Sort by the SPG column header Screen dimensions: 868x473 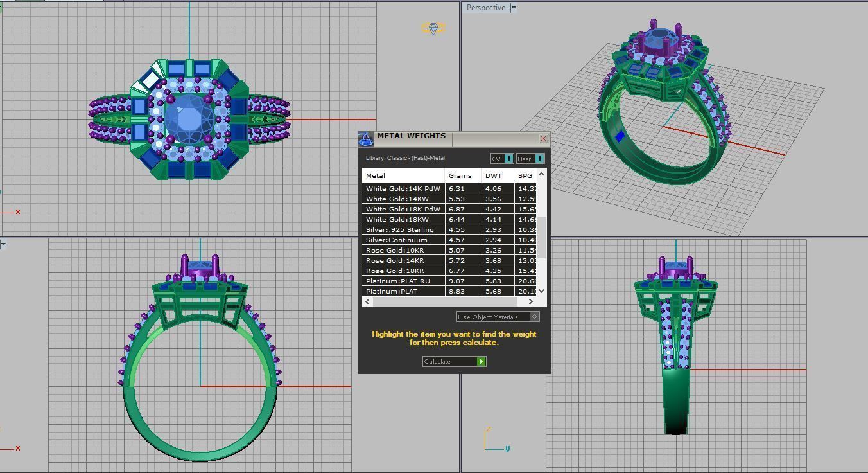point(525,175)
